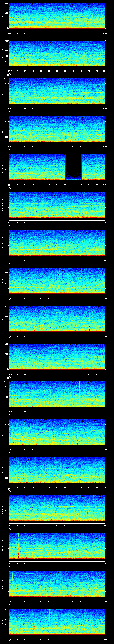Select the spectrogram plot beginning at 17:15:00

(57, 54)
